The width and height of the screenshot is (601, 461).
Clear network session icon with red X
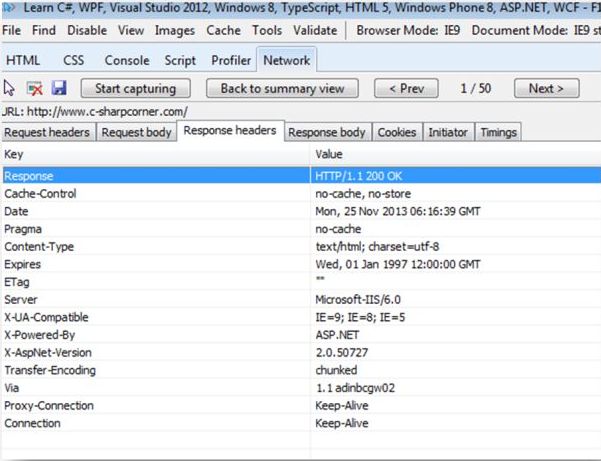[35, 89]
